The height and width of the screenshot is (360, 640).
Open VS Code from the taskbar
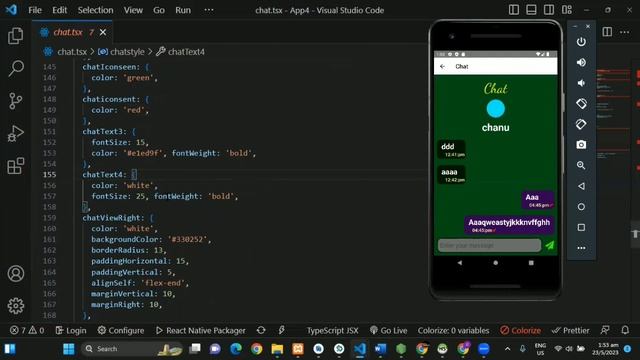(x=360, y=349)
